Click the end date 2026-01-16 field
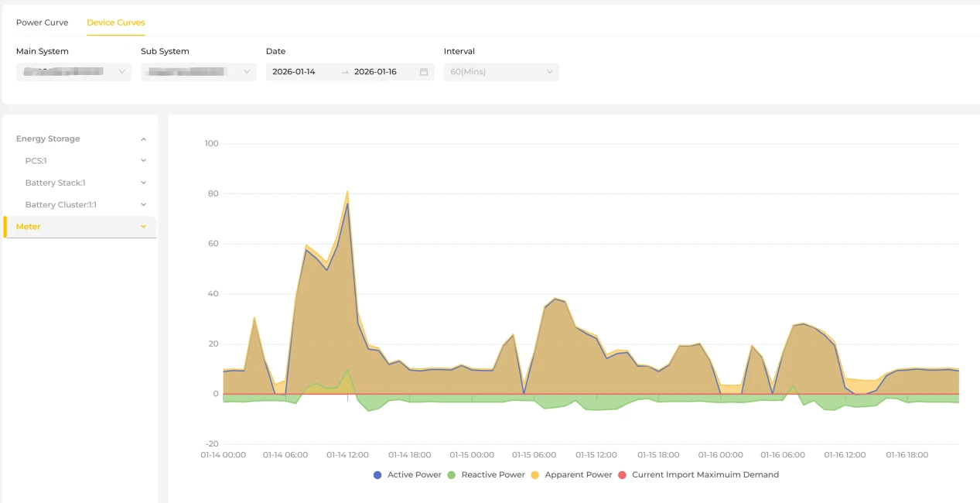Image resolution: width=980 pixels, height=503 pixels. (375, 72)
